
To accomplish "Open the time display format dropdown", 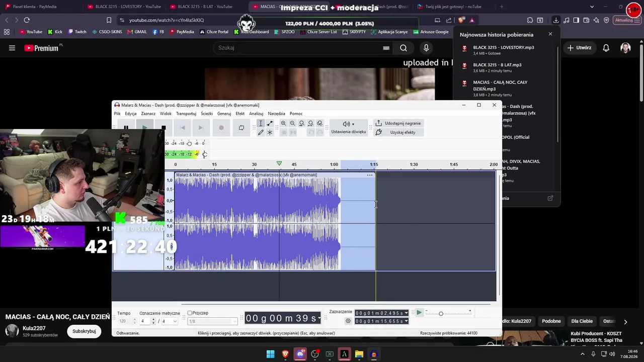I will coord(319,318).
